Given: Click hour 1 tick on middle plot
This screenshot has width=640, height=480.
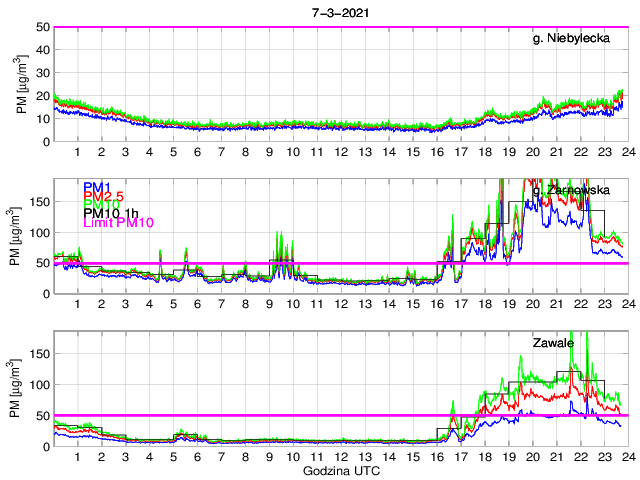Looking at the screenshot, I should tap(77, 304).
